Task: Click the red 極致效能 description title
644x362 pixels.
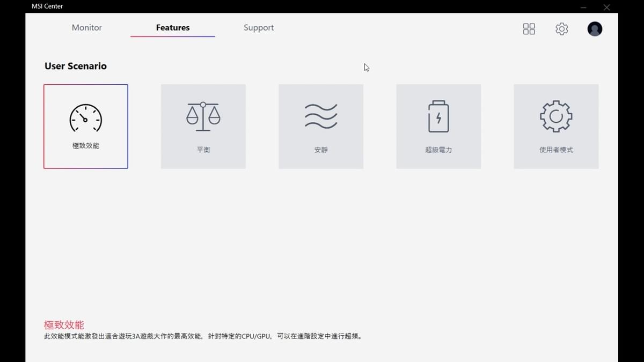Action: [x=64, y=325]
